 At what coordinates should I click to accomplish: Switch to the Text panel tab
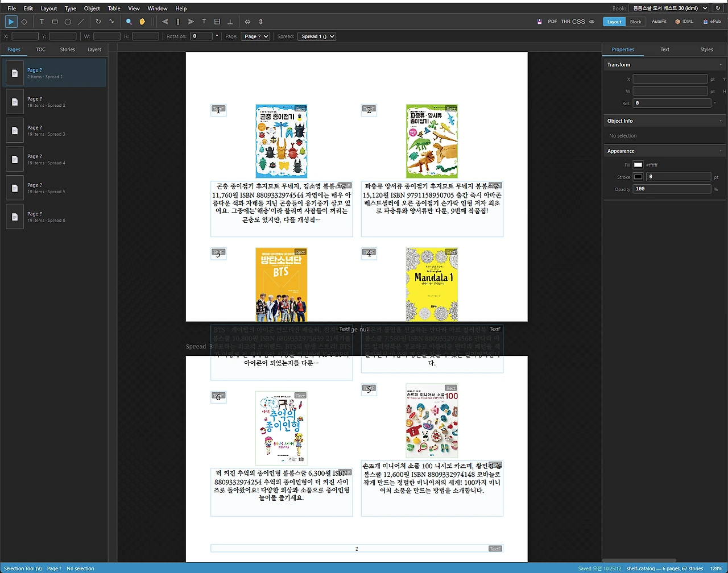[x=665, y=49]
